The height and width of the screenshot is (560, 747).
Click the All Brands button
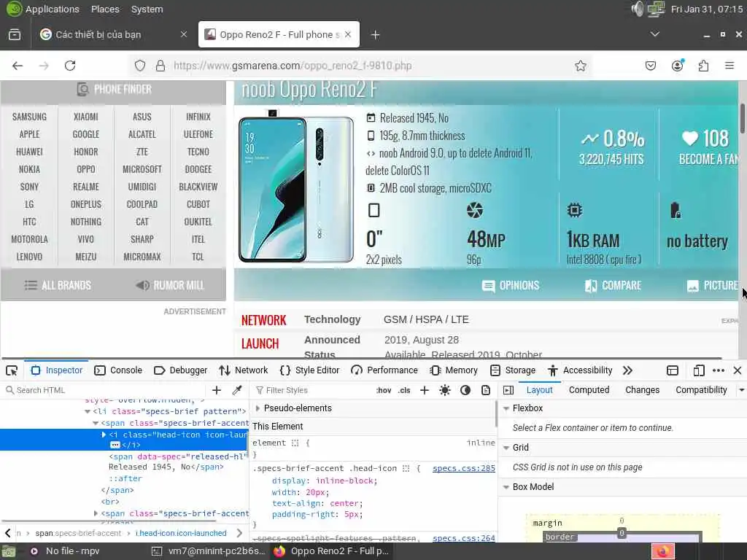pos(57,285)
